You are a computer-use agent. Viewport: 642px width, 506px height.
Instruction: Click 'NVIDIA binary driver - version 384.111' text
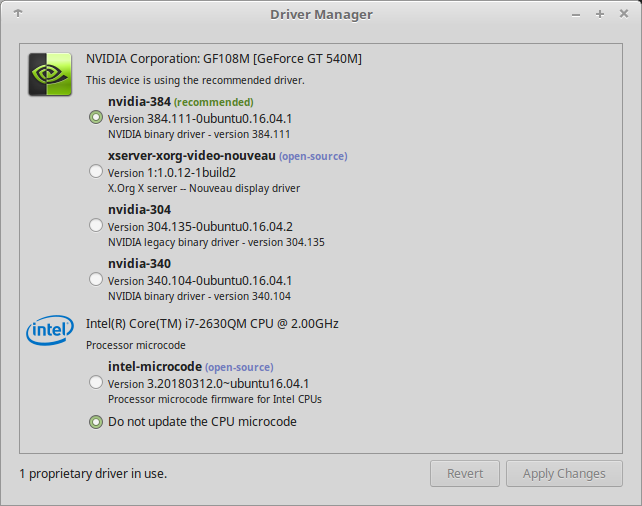[199, 134]
